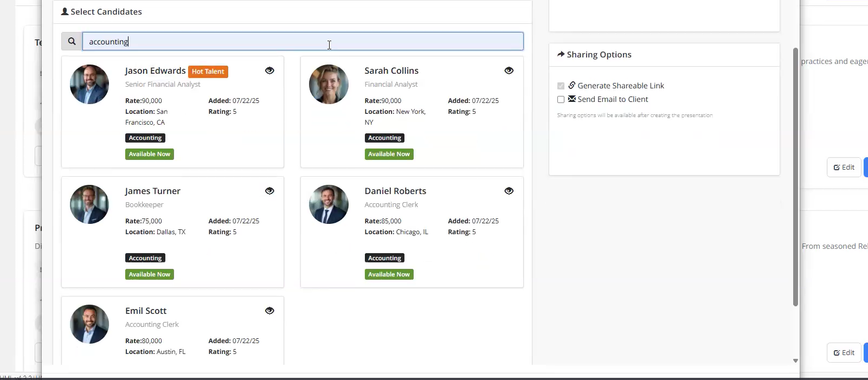Preview Emil Scott via eye icon
Screen dimensions: 868x380
[269, 311]
